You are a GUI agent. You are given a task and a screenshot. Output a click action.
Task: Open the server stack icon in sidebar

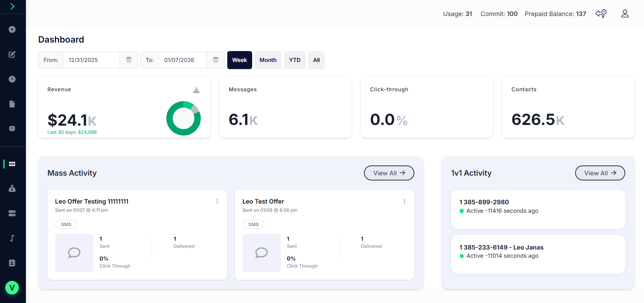[x=12, y=213]
